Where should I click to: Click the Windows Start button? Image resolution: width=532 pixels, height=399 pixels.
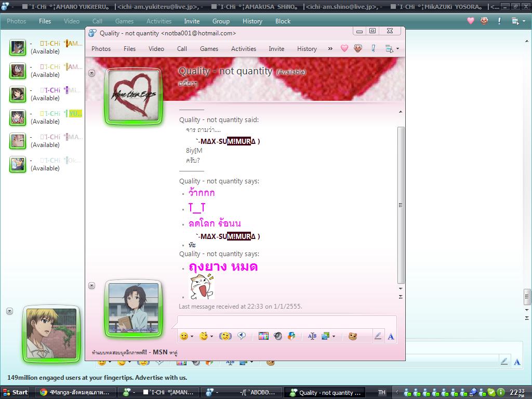(x=15, y=393)
